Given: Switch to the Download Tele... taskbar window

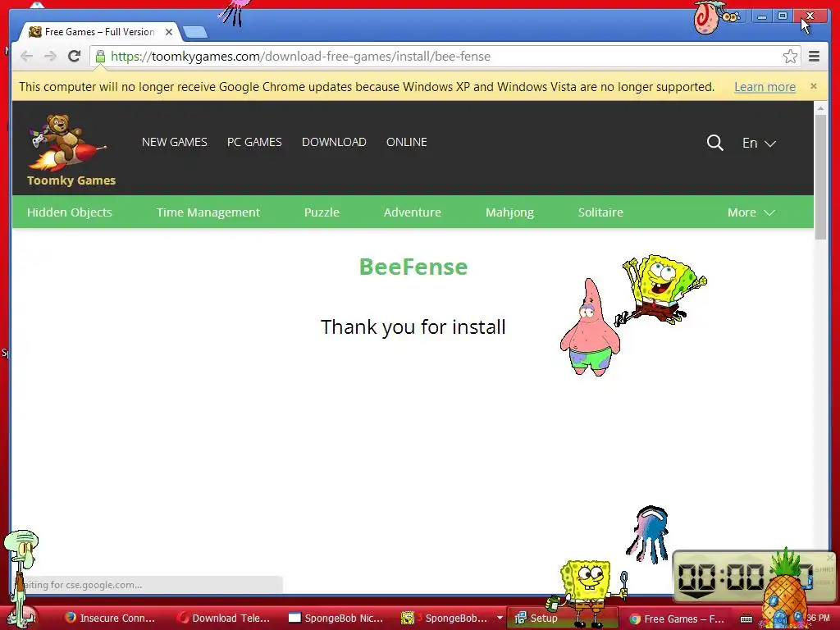Looking at the screenshot, I should pyautogui.click(x=224, y=619).
